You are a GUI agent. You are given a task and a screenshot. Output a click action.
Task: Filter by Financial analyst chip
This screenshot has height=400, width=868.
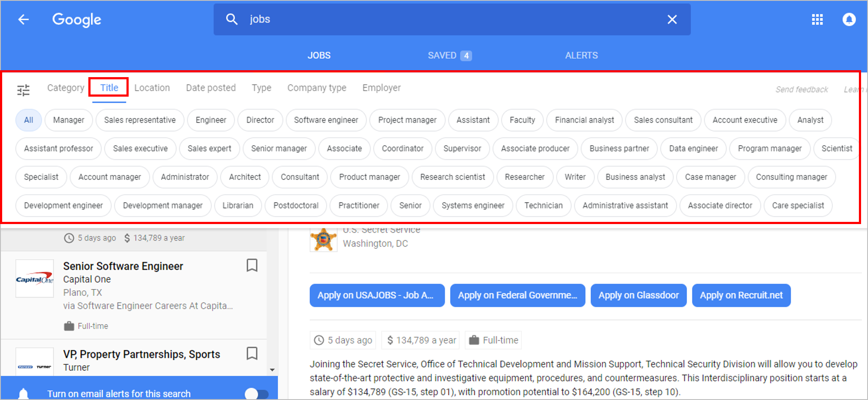tap(584, 120)
